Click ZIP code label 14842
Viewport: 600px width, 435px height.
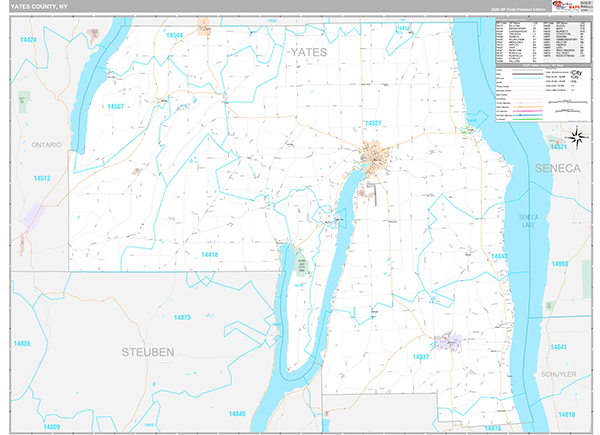499,256
